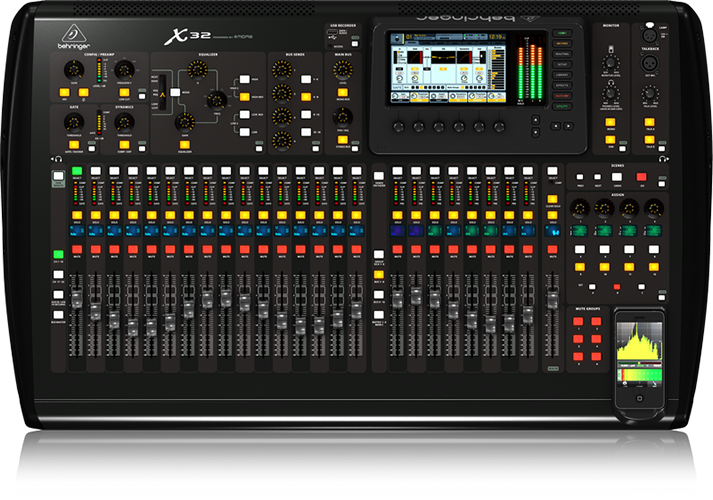Toggle the Monitor Mono button
The height and width of the screenshot is (500, 713).
tap(610, 122)
